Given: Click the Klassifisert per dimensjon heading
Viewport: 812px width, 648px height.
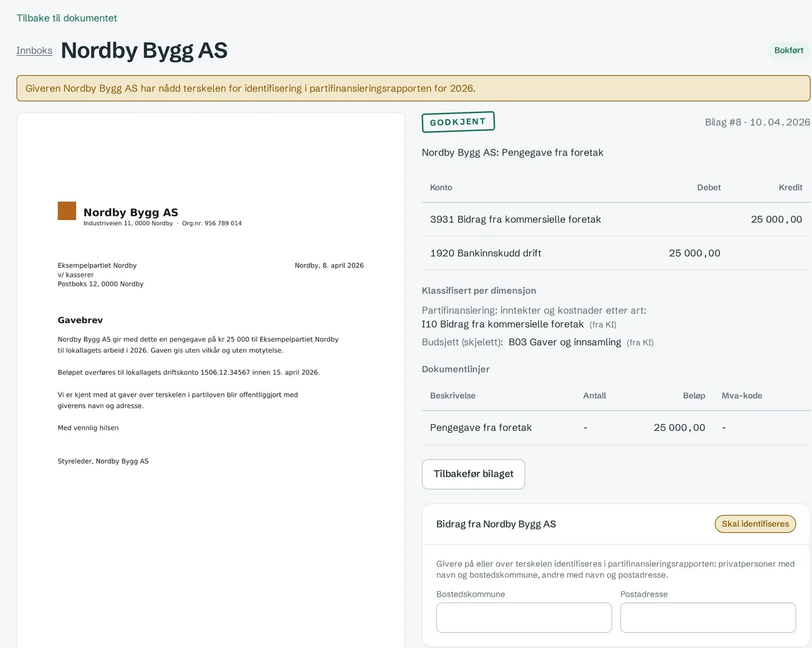Looking at the screenshot, I should tap(479, 291).
